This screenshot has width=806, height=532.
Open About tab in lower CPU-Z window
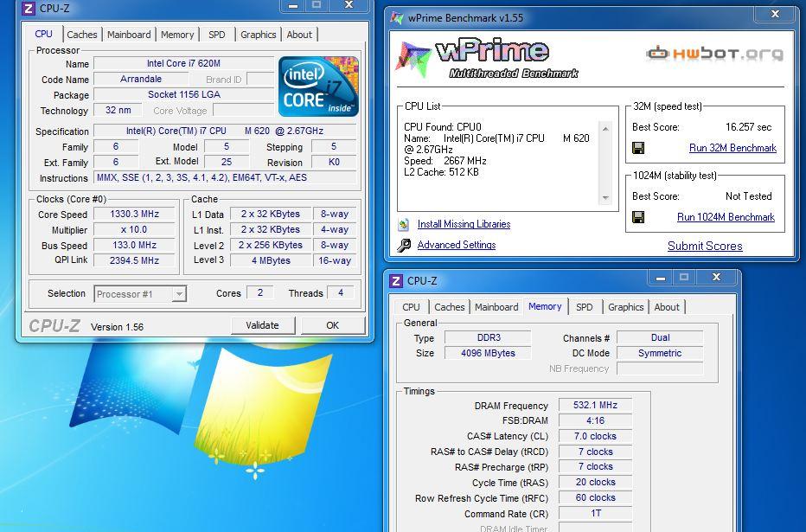[x=667, y=307]
